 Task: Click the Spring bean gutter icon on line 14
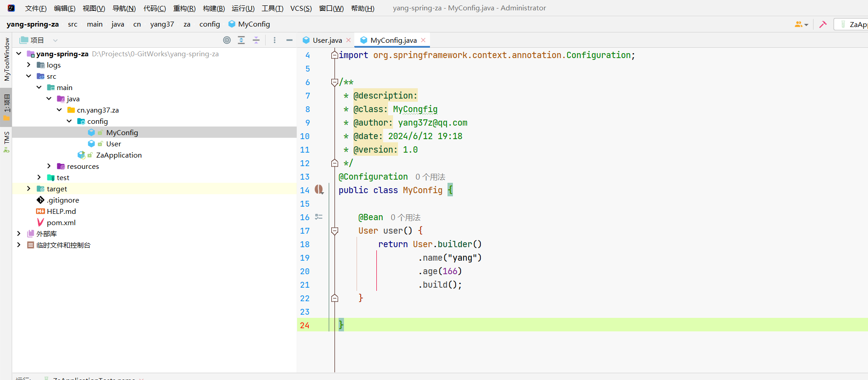tap(319, 190)
